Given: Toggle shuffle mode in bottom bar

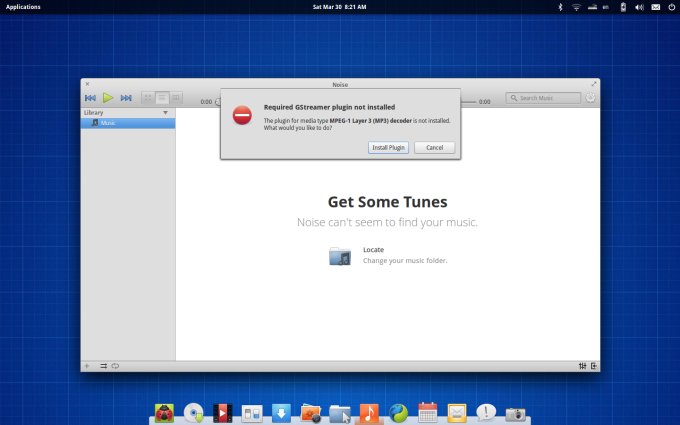Looking at the screenshot, I should click(103, 366).
